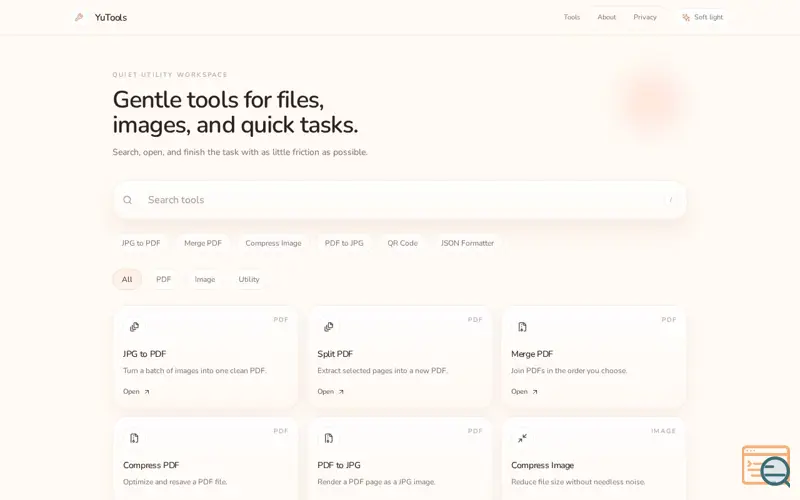Click the YuTools brand name
Screen dimensions: 800x500
click(111, 17)
